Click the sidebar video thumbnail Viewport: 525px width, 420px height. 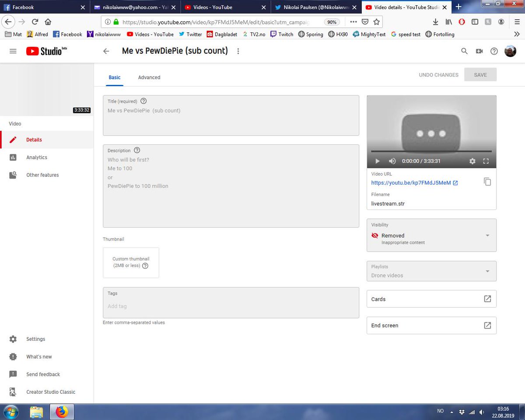[x=47, y=89]
